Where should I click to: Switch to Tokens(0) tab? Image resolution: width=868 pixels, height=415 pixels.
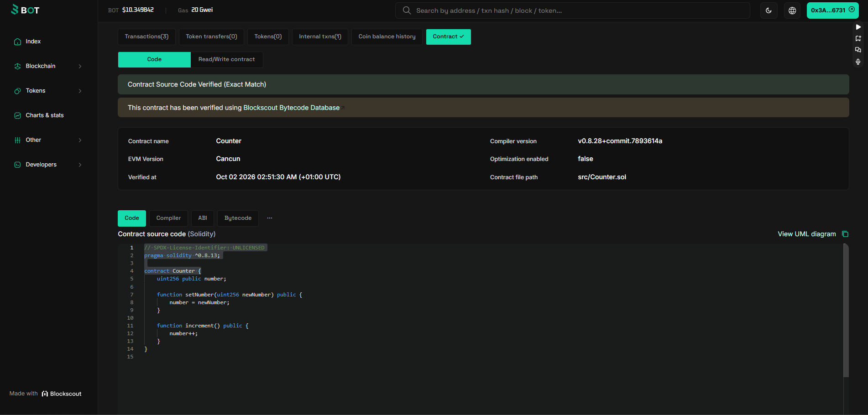(268, 36)
